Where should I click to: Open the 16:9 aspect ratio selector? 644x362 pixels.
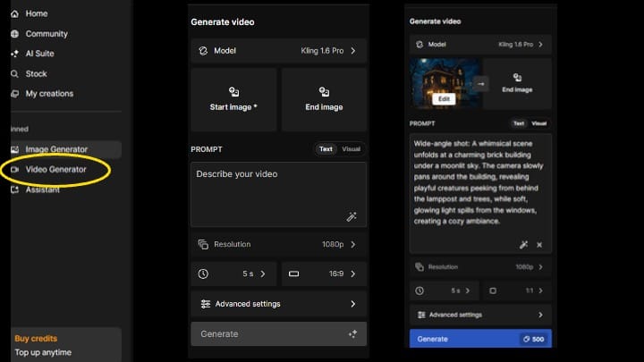tap(324, 274)
